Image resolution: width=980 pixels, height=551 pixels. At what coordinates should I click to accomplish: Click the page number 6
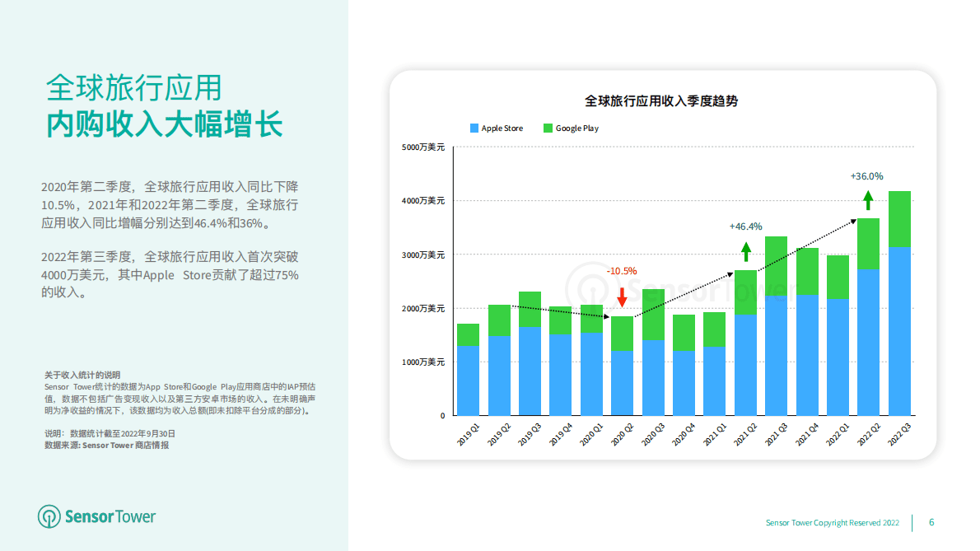coord(930,522)
